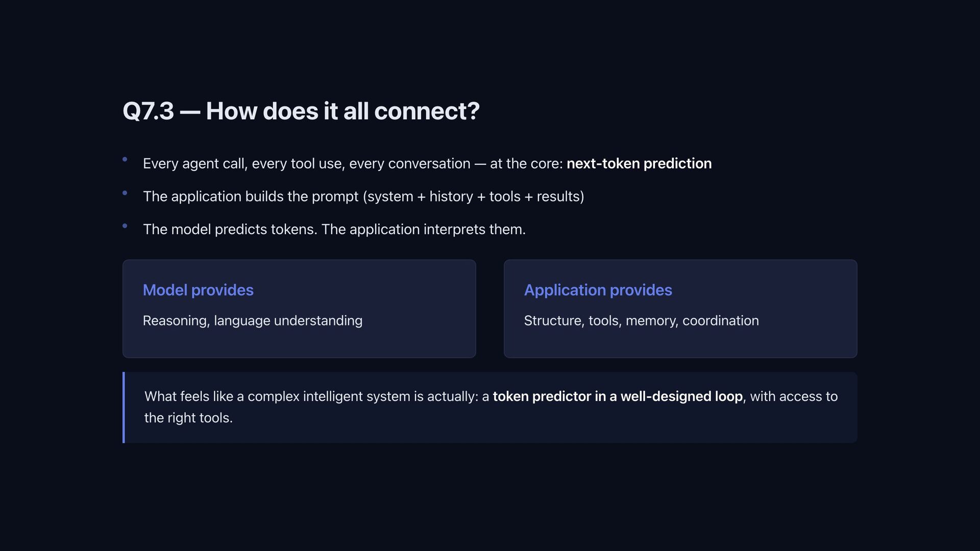Click the bold "token predictor in a well-designed loop"
This screenshot has height=551, width=980.
[617, 396]
